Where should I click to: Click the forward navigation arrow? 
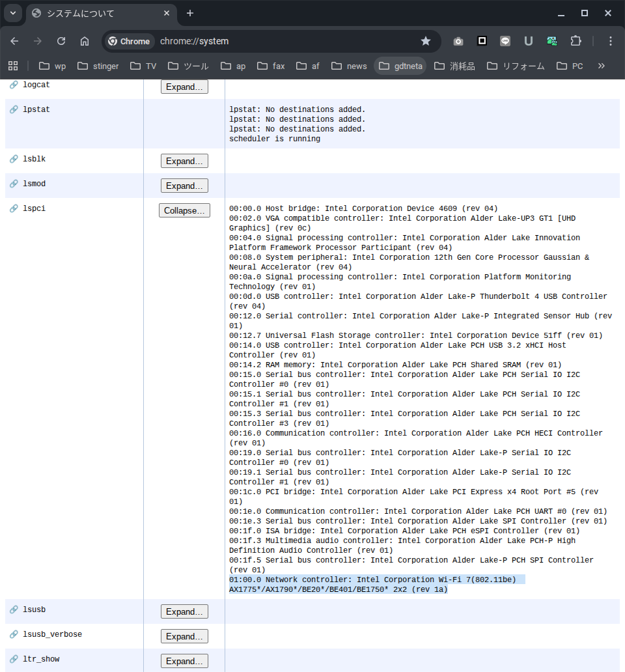point(38,41)
